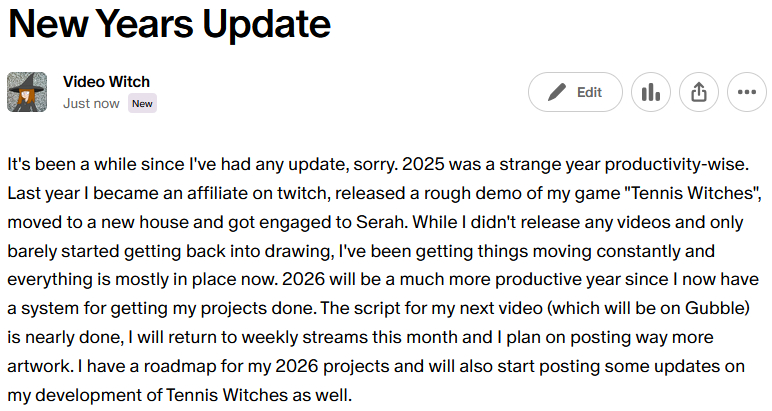
Task: Click the 'New' badge beside timestamp
Action: [143, 103]
